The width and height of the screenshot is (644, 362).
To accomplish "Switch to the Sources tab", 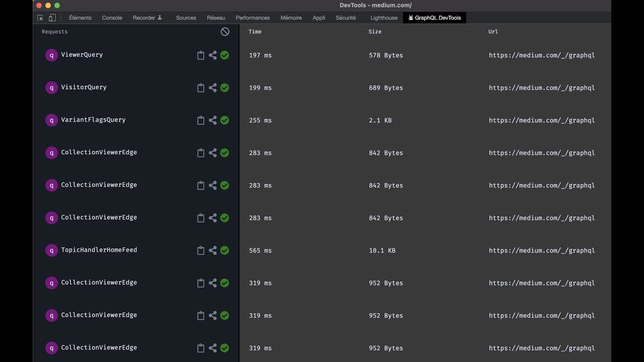I will (x=186, y=18).
